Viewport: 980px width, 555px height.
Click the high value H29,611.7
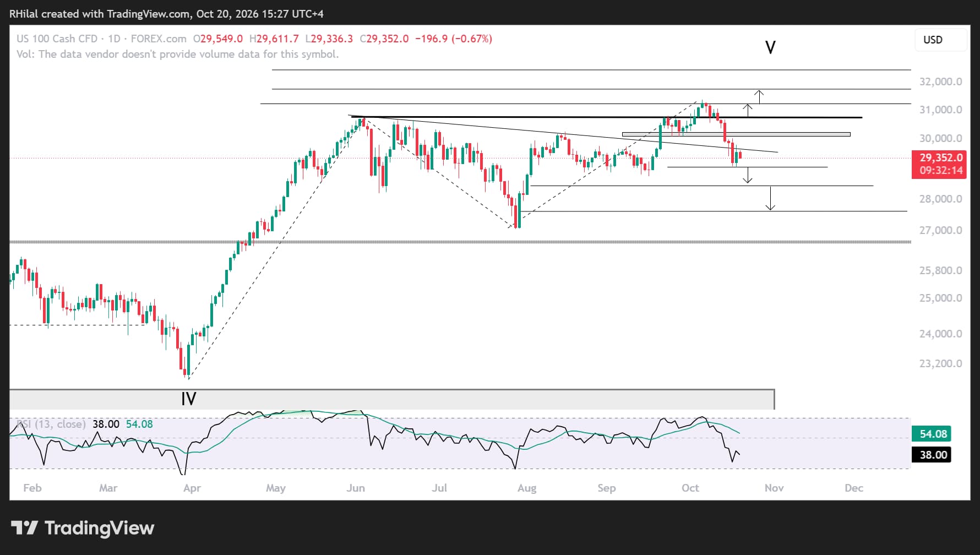pos(274,39)
